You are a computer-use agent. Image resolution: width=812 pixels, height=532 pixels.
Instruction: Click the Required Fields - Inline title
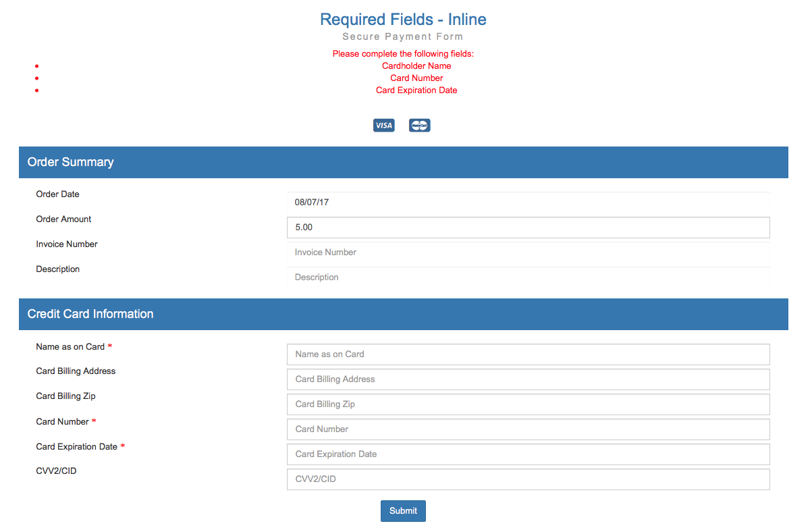(403, 19)
